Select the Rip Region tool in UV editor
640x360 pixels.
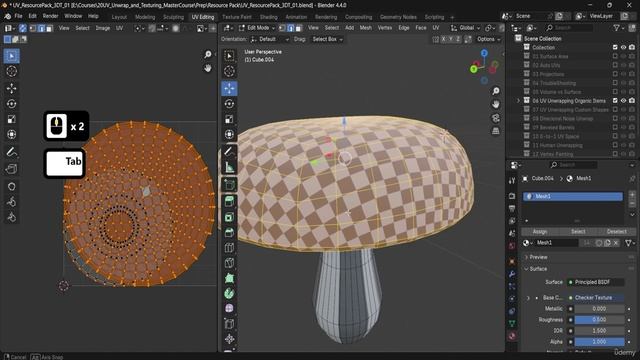pos(11,169)
